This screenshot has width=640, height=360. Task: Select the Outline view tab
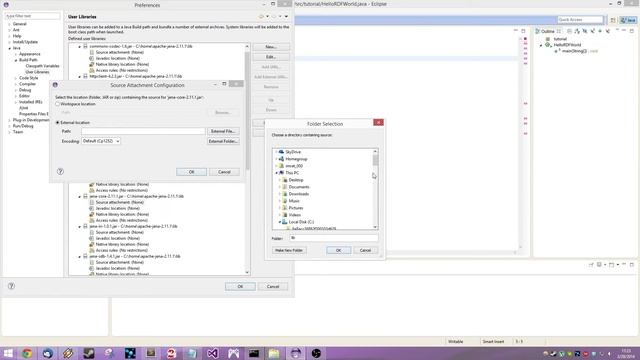point(547,31)
